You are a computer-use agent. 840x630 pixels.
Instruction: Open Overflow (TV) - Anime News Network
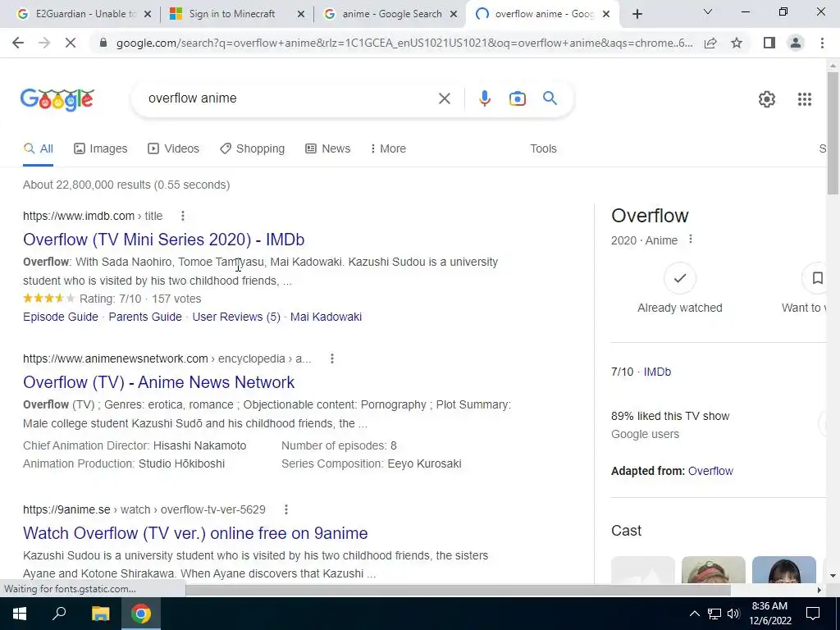click(158, 382)
